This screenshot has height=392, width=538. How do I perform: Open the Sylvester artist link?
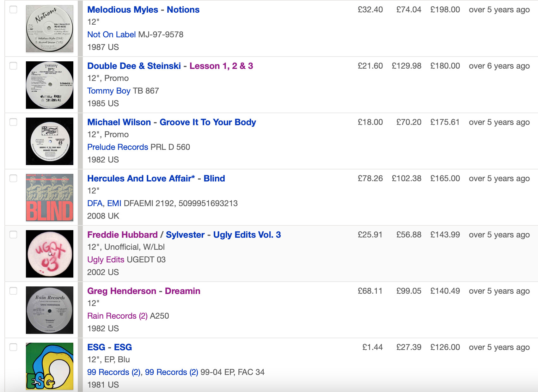185,235
